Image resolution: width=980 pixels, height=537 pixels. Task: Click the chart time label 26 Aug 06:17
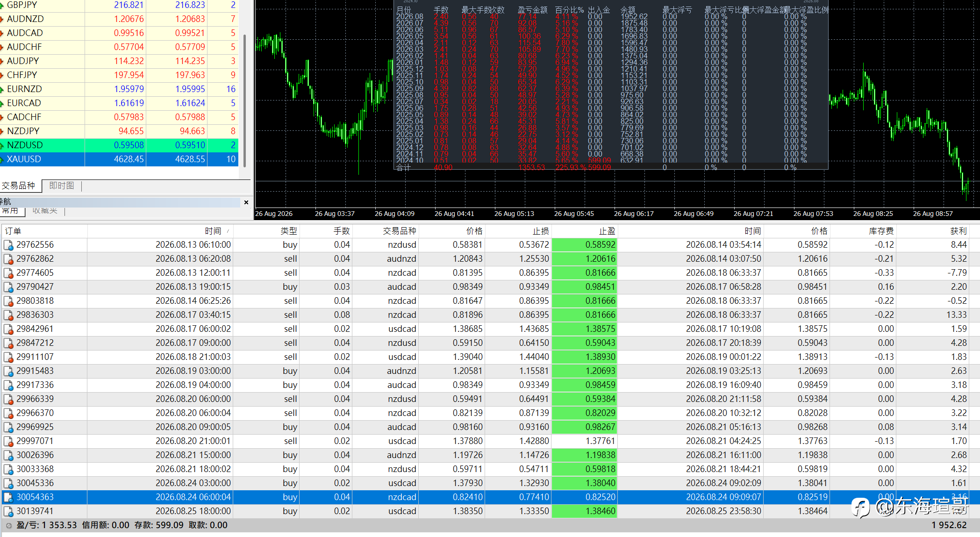(x=634, y=214)
